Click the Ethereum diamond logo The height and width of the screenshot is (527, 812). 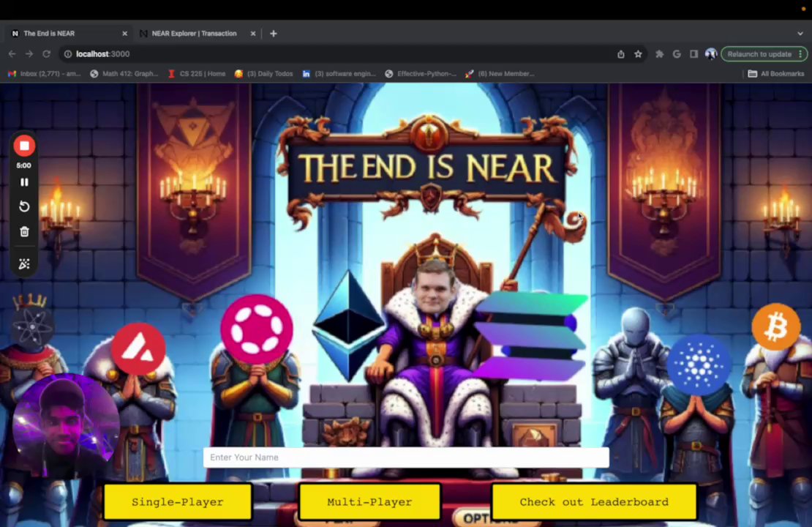tap(349, 326)
